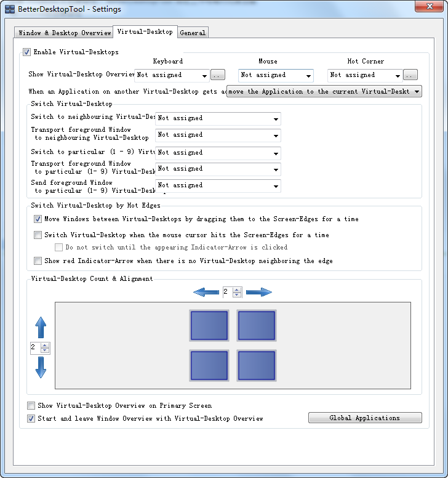Screen dimensions: 448x478
Task: Decrease the vertical desktop count spinner
Action: 45,350
